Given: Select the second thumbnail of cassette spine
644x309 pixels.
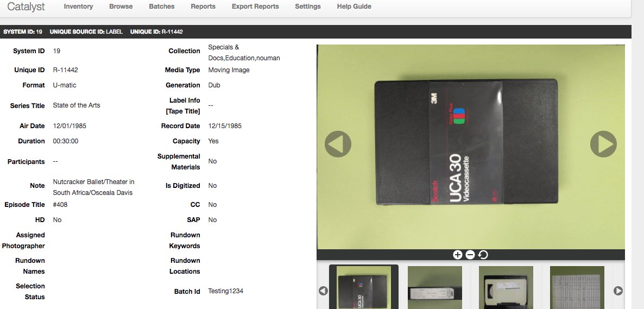Looking at the screenshot, I should pyautogui.click(x=434, y=288).
